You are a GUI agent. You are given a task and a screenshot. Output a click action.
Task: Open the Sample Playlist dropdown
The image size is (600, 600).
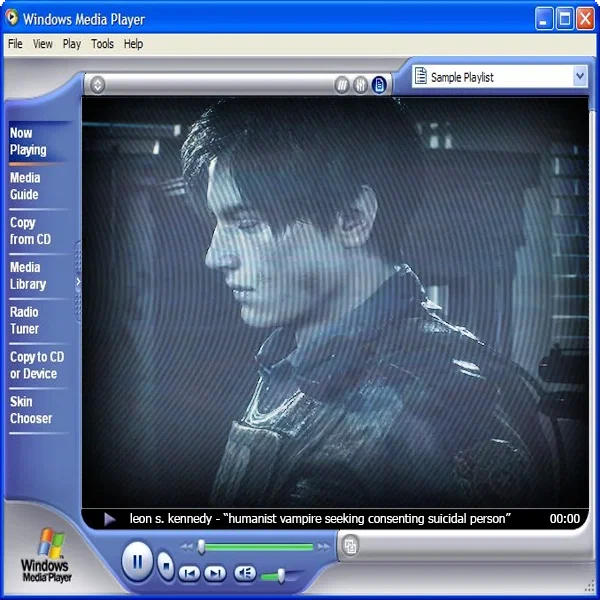point(580,76)
